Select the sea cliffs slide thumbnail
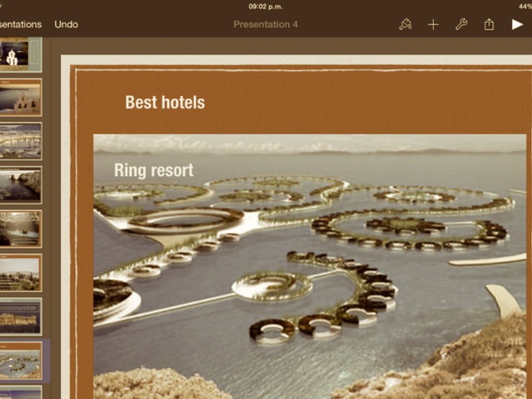The image size is (532, 399). point(20,185)
